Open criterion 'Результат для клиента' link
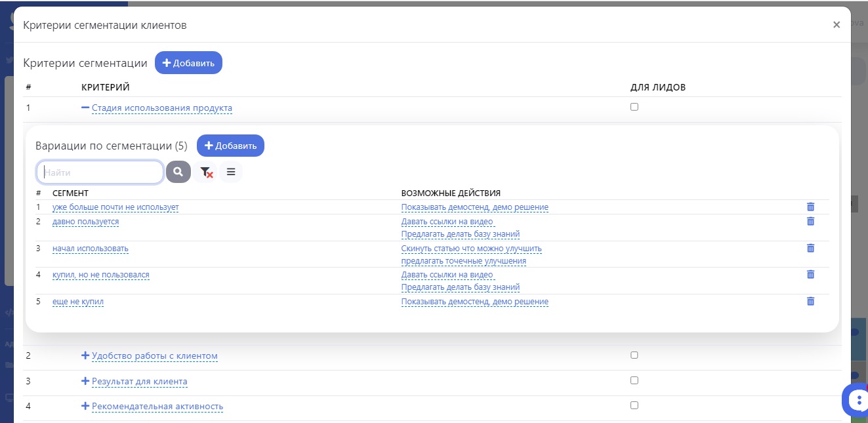The height and width of the screenshot is (423, 868). 140,381
